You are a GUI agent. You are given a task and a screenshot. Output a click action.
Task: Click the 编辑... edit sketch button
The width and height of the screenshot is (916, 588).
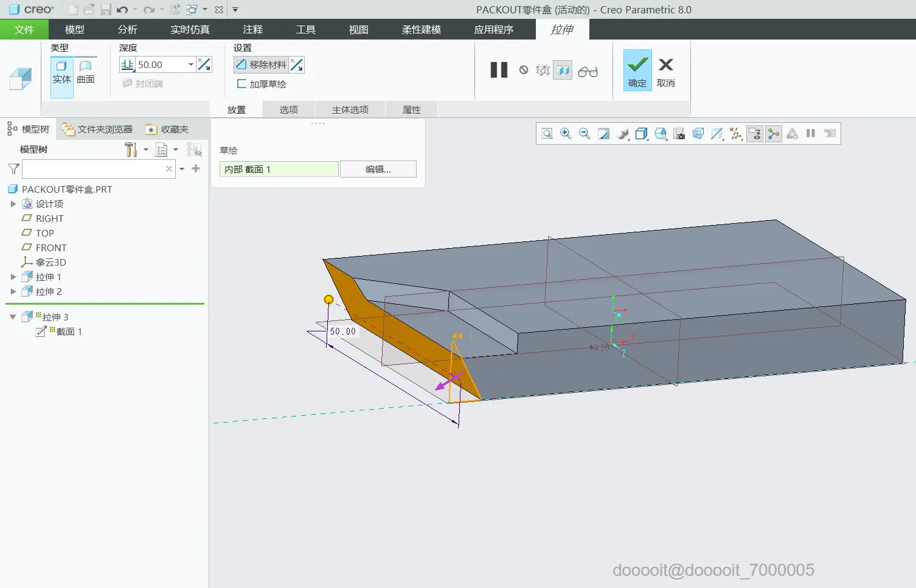pos(378,170)
